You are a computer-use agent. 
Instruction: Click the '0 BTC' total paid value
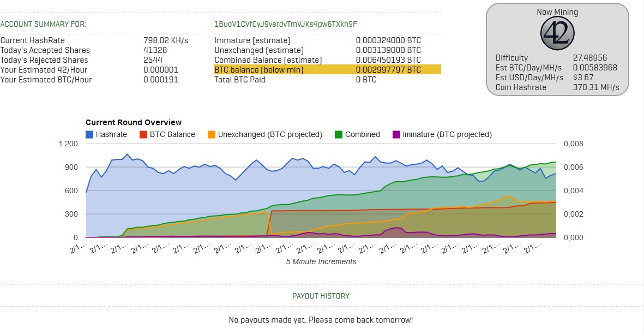point(366,79)
